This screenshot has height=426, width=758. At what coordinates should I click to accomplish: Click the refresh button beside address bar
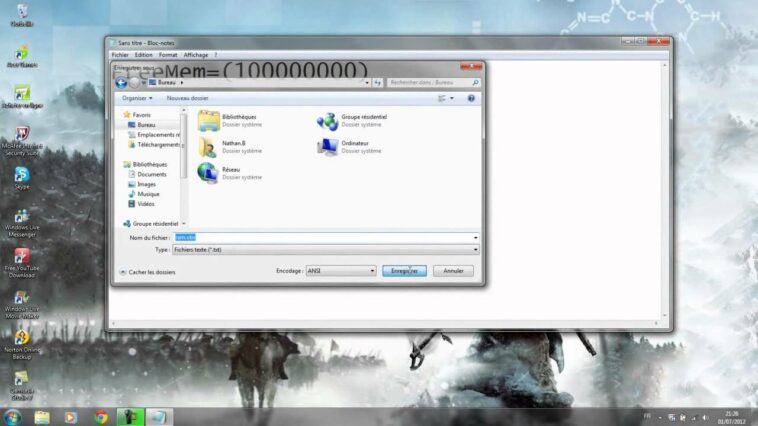(378, 83)
